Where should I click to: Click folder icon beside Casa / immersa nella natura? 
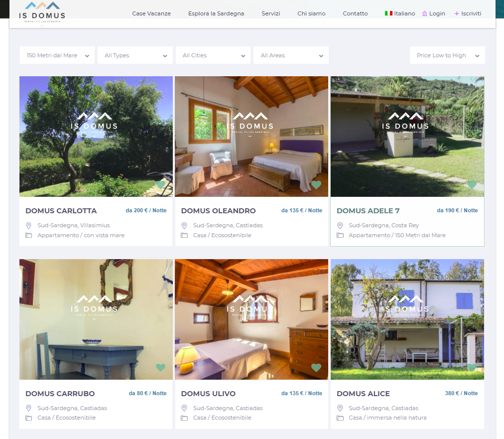click(x=340, y=418)
